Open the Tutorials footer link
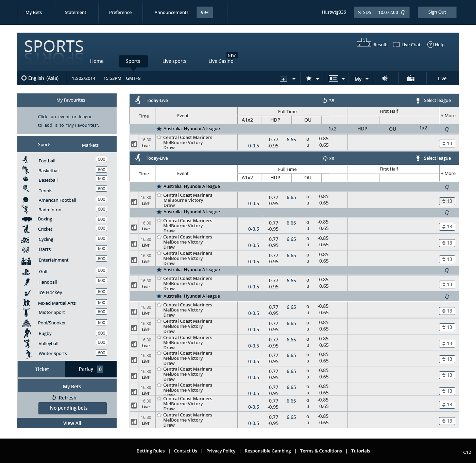Screen dimensions: 476x463 [x=361, y=451]
